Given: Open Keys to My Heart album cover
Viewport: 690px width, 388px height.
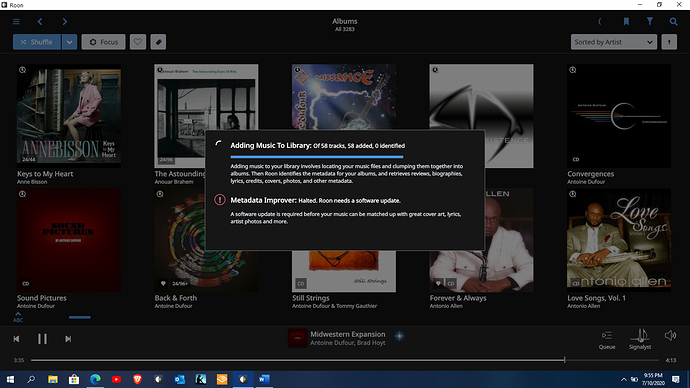Looking at the screenshot, I should coord(69,116).
